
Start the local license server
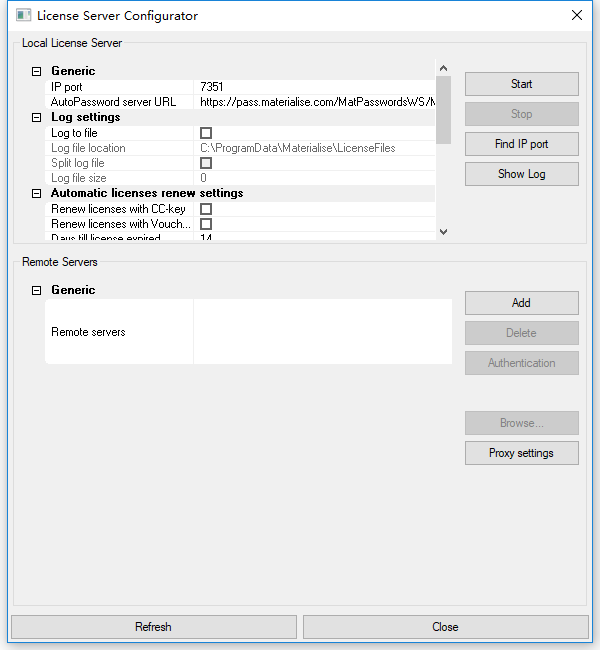(x=522, y=84)
